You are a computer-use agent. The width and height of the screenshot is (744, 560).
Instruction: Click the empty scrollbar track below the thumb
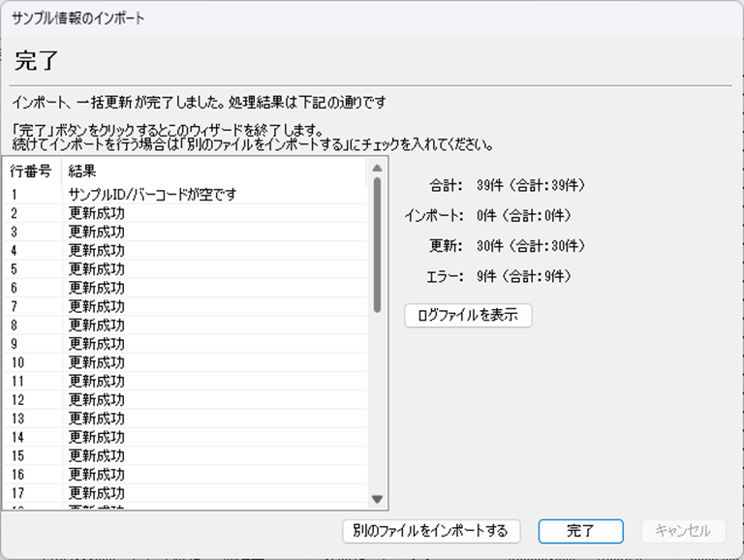(x=378, y=407)
